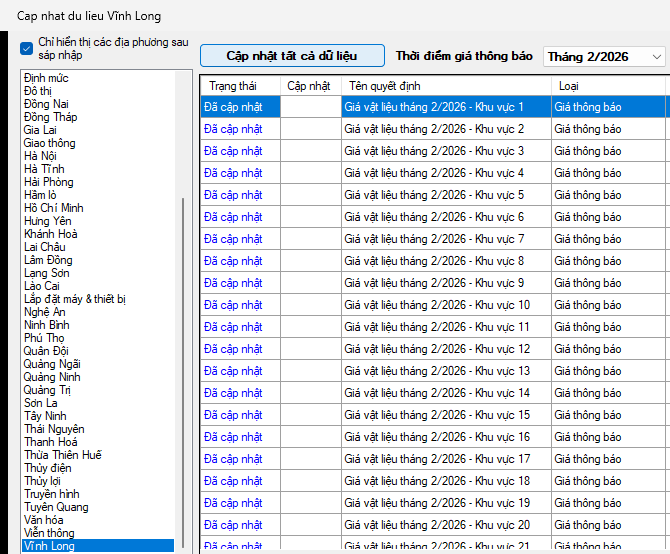Choose 'Đồng Nai' from the locality list
This screenshot has height=554, width=670.
pos(47,104)
